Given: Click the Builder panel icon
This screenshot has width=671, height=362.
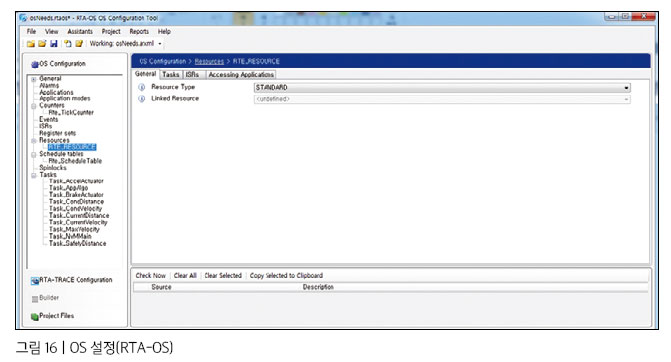Looking at the screenshot, I should pos(35,299).
